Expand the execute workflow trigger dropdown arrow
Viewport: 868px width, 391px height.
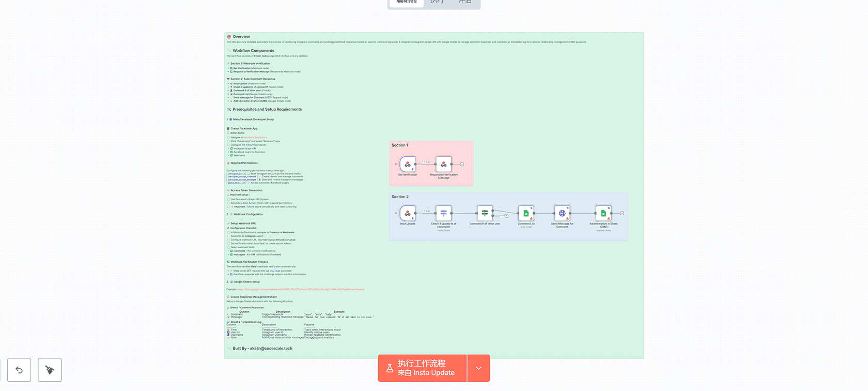tap(478, 368)
